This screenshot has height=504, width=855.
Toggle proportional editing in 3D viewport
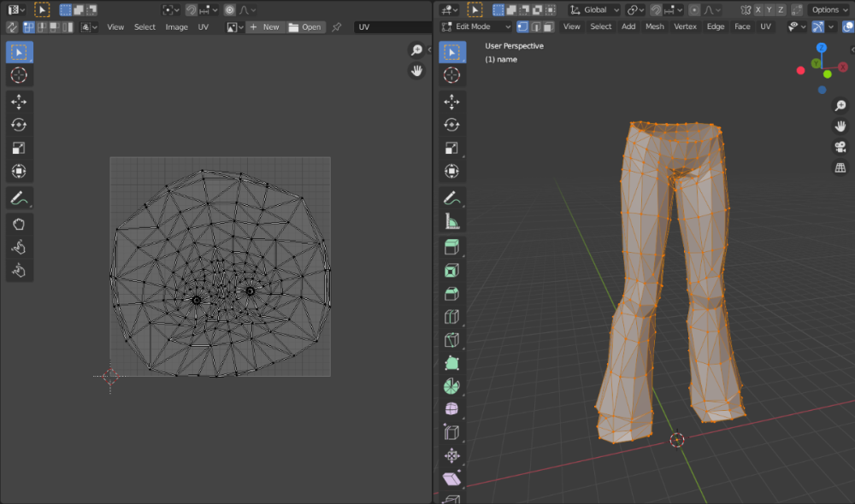tap(694, 9)
